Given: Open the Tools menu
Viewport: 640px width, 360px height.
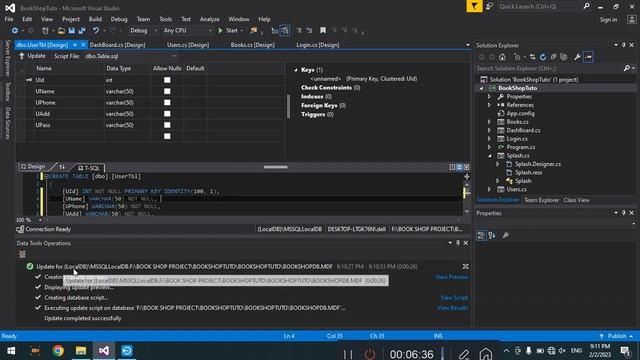Looking at the screenshot, I should [x=165, y=19].
